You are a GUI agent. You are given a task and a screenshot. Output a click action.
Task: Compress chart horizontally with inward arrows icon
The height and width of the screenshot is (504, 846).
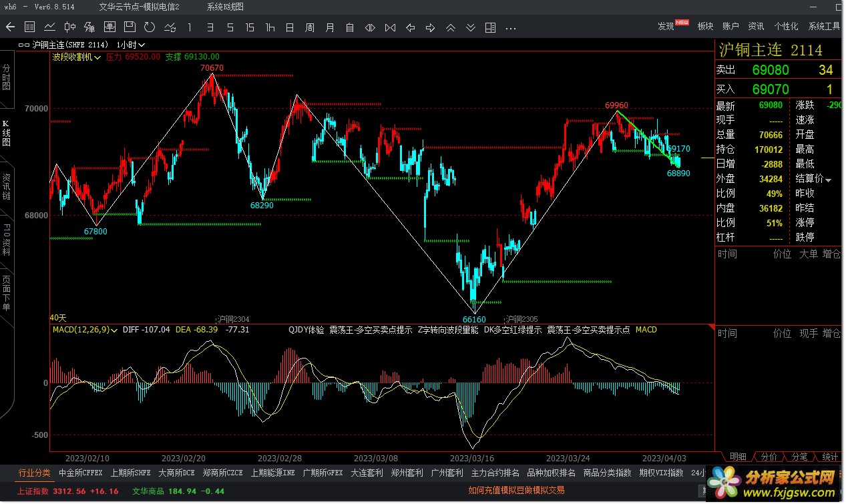(x=390, y=27)
